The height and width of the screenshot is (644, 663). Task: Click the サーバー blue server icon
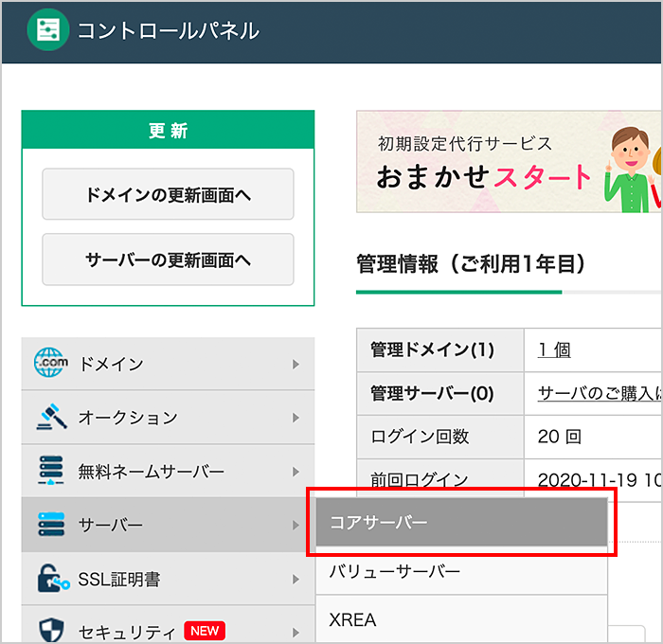pyautogui.click(x=51, y=525)
